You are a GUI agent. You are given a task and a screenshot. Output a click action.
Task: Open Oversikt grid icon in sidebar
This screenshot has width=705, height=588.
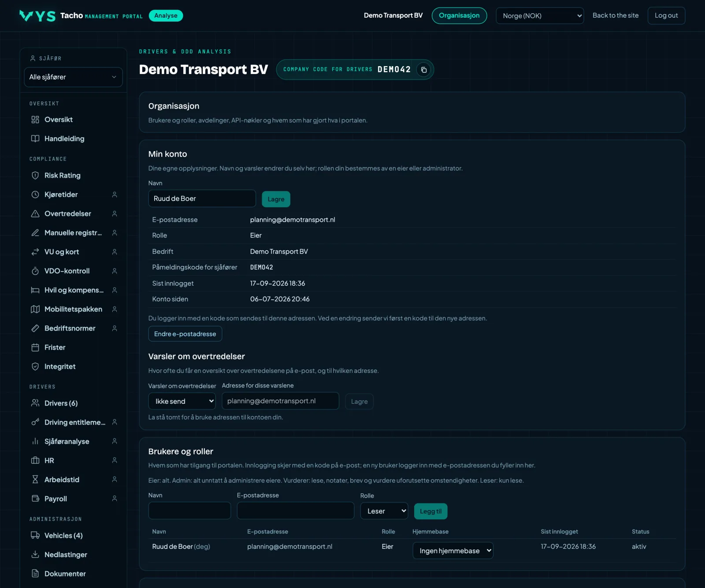(x=35, y=119)
